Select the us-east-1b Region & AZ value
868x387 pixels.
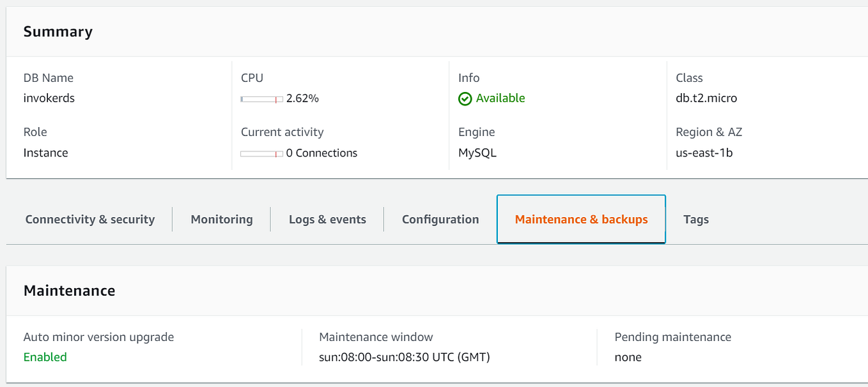pos(702,153)
